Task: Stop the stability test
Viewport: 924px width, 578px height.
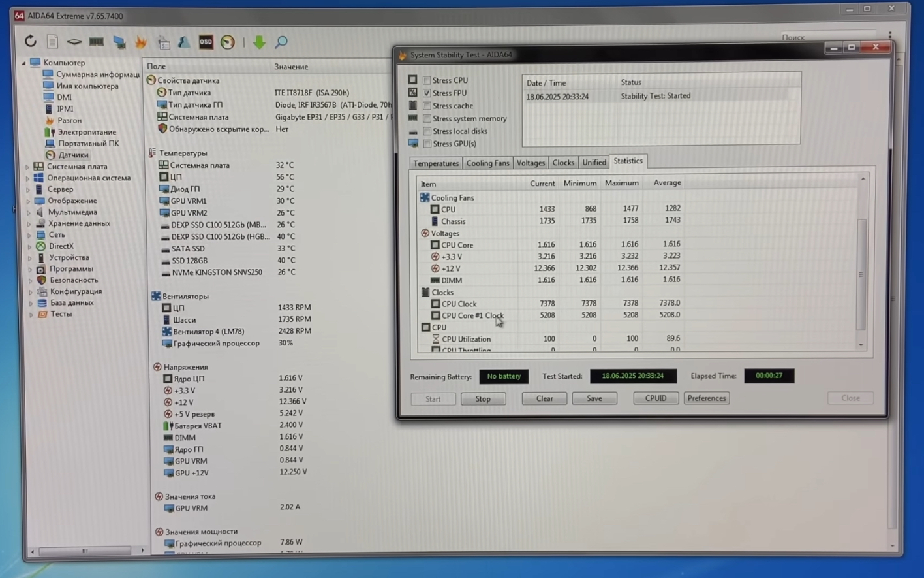Action: pyautogui.click(x=483, y=398)
